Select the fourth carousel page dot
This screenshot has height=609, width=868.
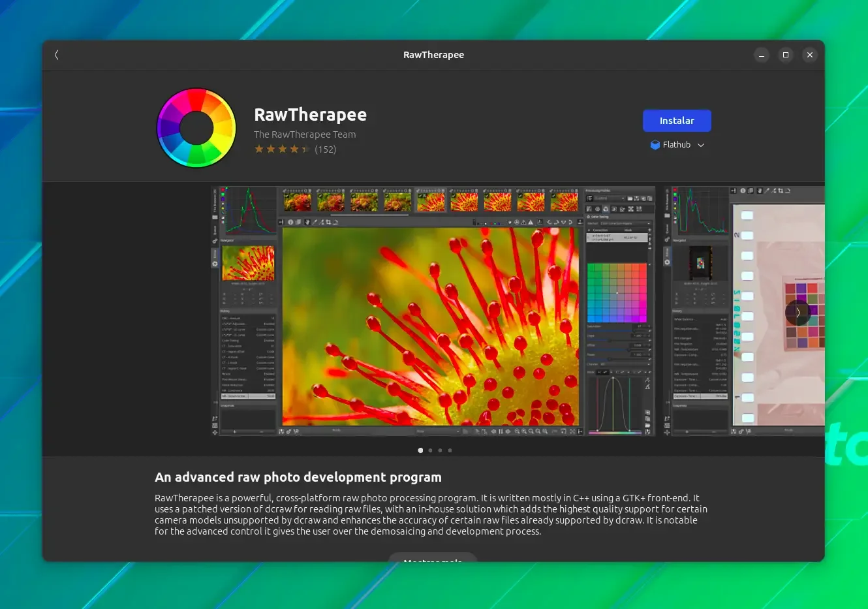[450, 450]
